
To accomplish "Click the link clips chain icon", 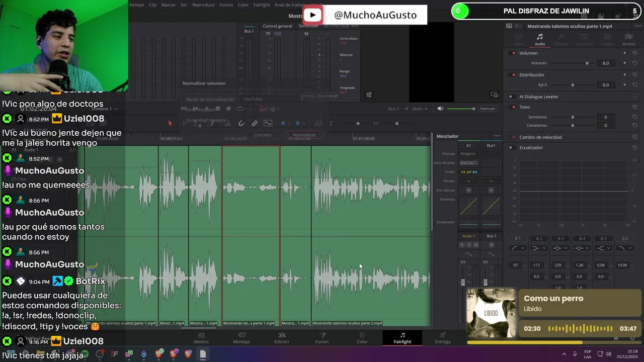I will pos(255,123).
